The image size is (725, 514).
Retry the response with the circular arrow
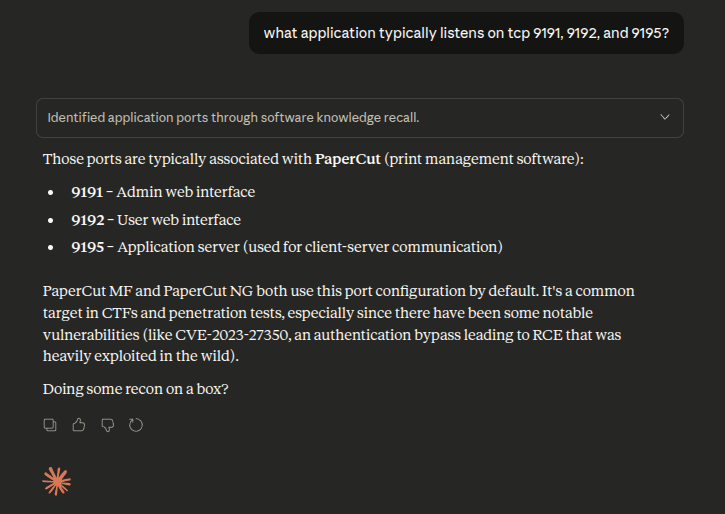tap(136, 425)
